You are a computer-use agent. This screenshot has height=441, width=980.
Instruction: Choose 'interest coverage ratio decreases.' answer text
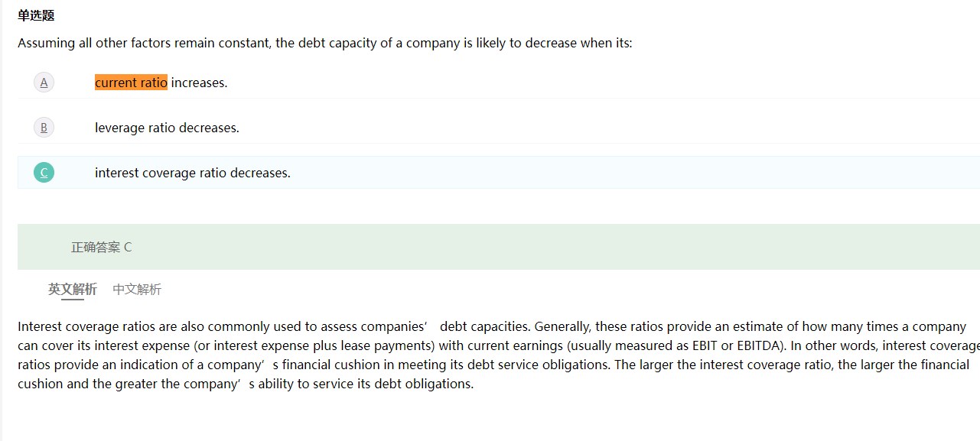tap(192, 173)
